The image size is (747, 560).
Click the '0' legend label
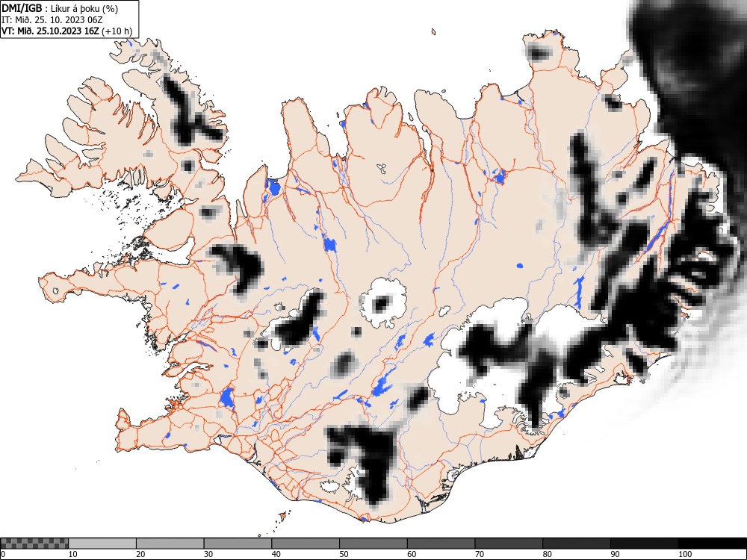(x=3, y=554)
